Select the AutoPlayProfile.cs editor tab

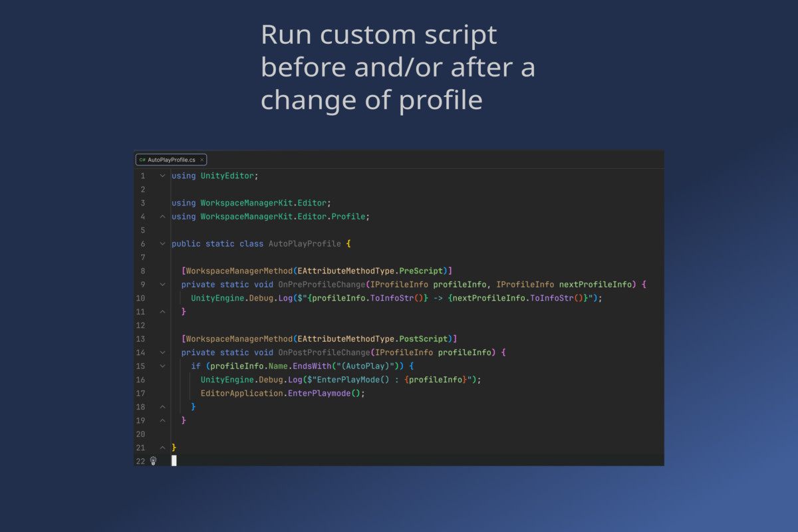click(172, 160)
